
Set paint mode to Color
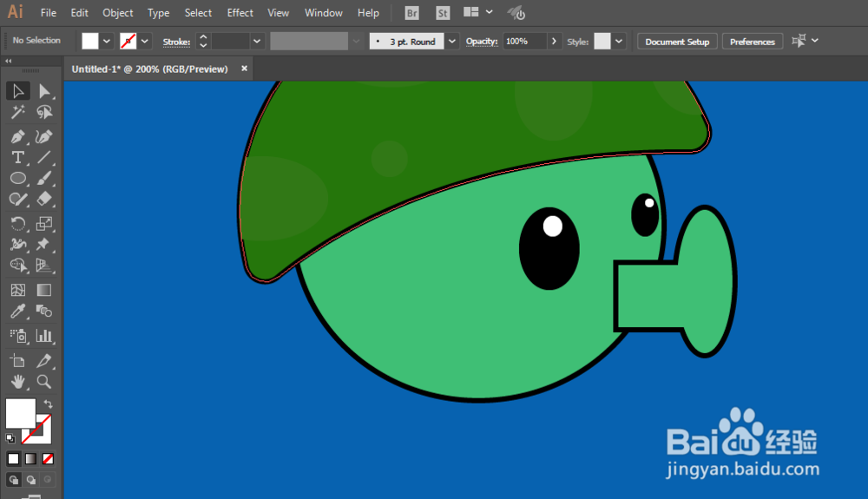tap(13, 458)
